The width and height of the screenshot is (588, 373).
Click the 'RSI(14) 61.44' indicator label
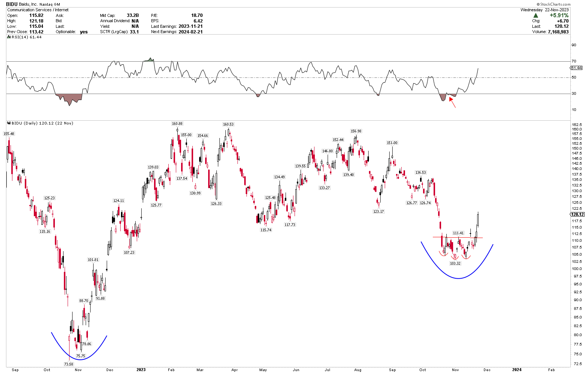(27, 37)
